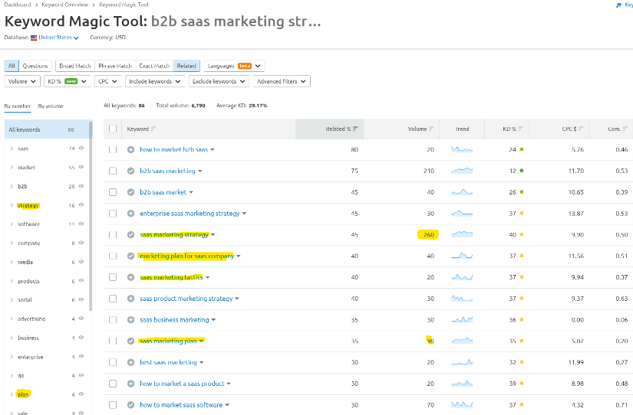Open the Volume filter dropdown
The width and height of the screenshot is (633, 415).
(x=22, y=82)
